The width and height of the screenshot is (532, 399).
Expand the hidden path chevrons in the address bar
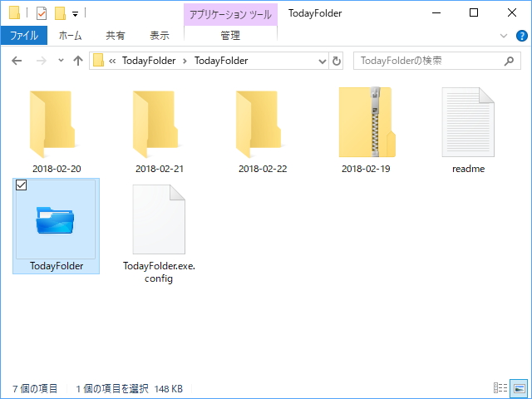click(112, 61)
